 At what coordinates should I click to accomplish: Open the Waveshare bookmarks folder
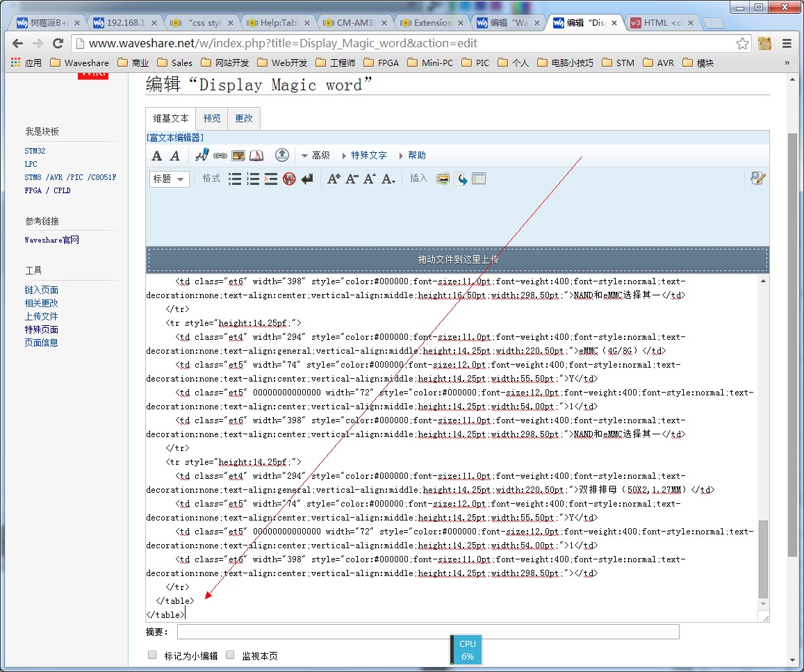pyautogui.click(x=79, y=63)
